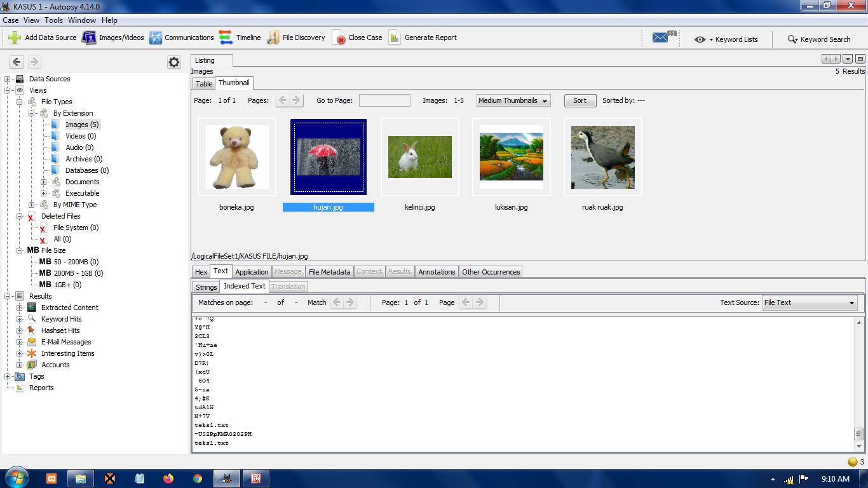
Task: Click the Firefox icon in taskbar
Action: [168, 478]
